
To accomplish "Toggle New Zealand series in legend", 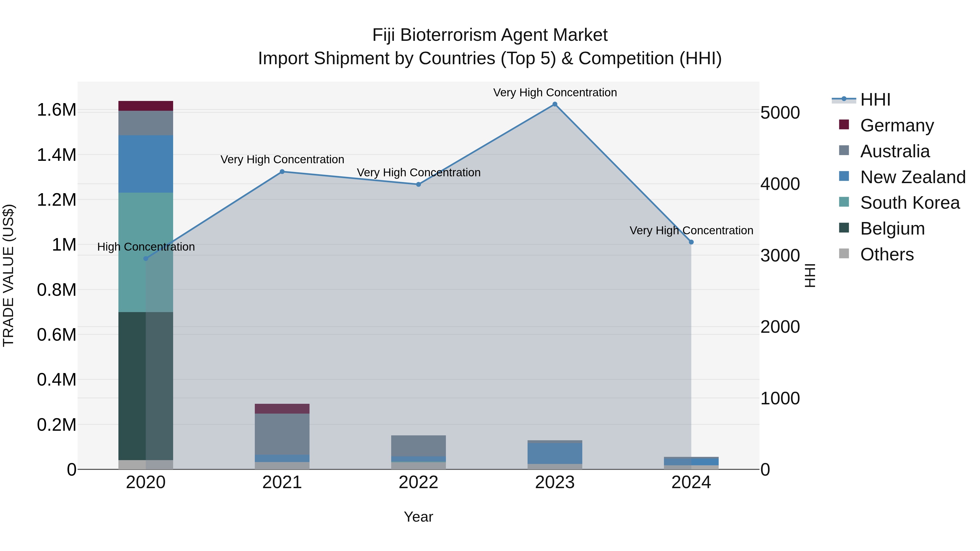I will click(902, 177).
